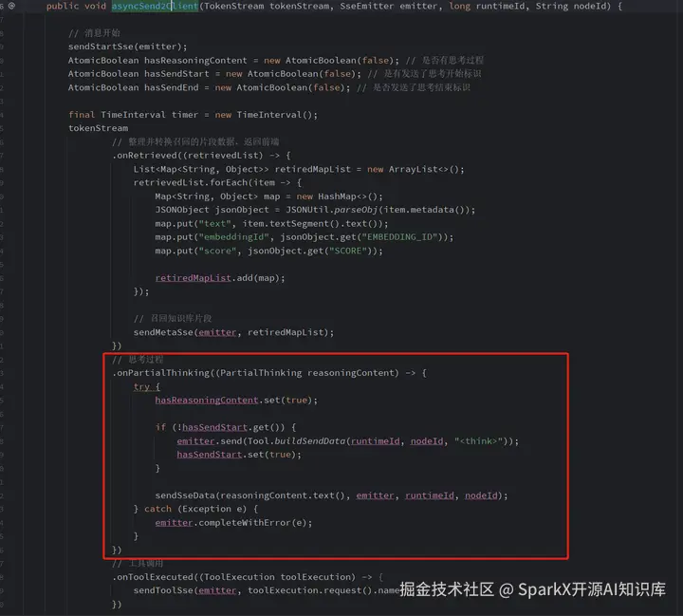Click the "<think>" string literal
This screenshot has height=616, width=683.
point(478,441)
